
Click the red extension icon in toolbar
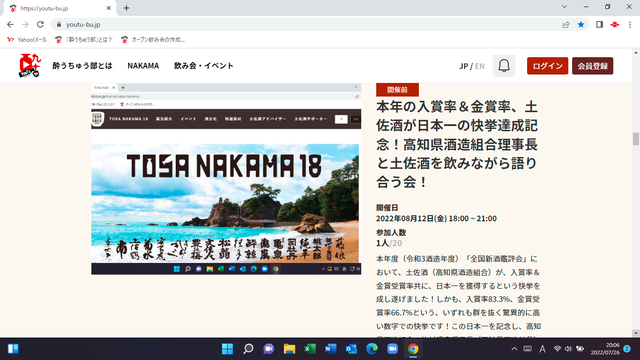pyautogui.click(x=615, y=24)
